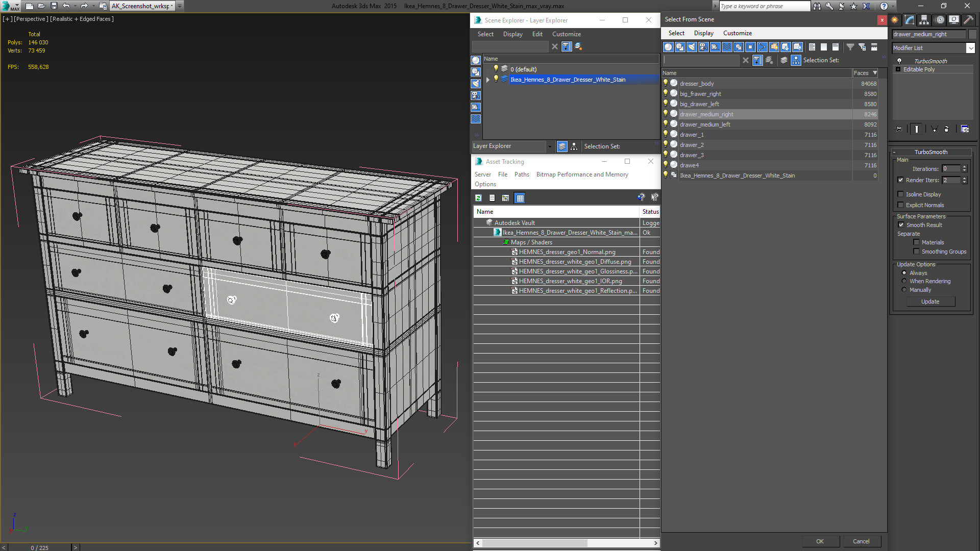Click Remove Modifier trash icon
Screen dimensions: 980x551
click(x=947, y=129)
